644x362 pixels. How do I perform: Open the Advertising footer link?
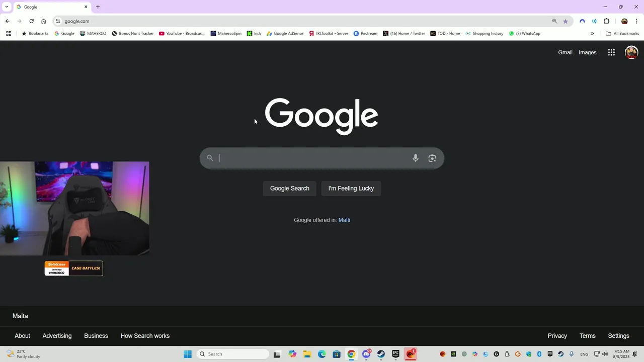click(x=57, y=336)
